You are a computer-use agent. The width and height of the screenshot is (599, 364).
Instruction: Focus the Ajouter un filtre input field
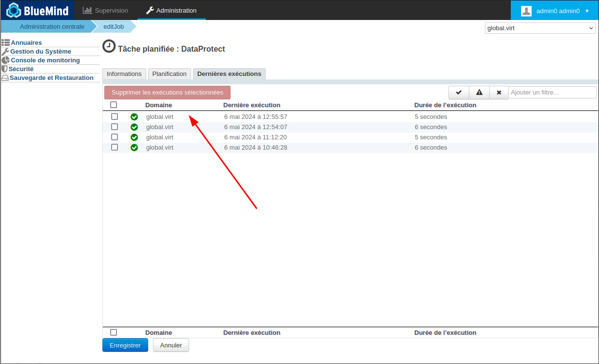(x=552, y=93)
